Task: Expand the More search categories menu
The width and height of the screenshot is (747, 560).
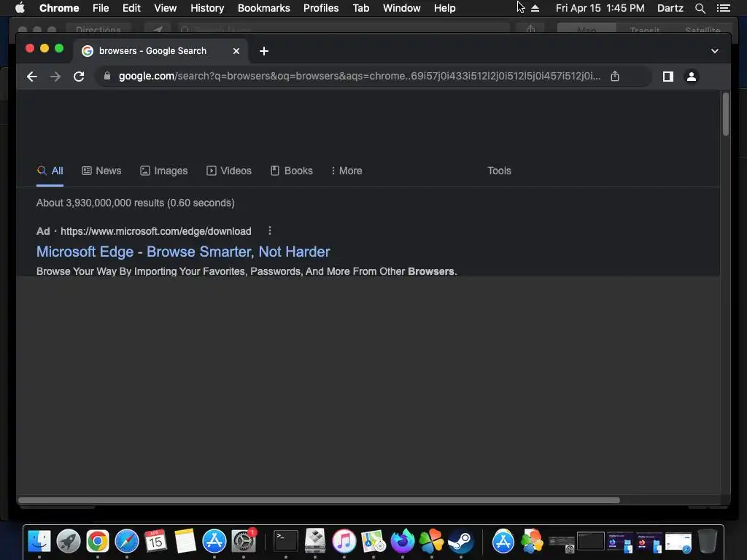Action: click(347, 171)
